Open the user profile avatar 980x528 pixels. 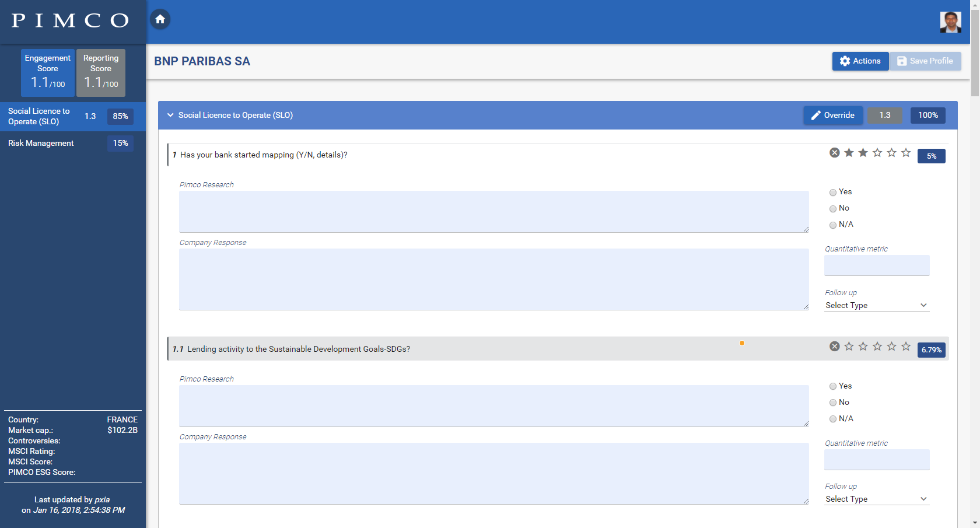tap(950, 22)
